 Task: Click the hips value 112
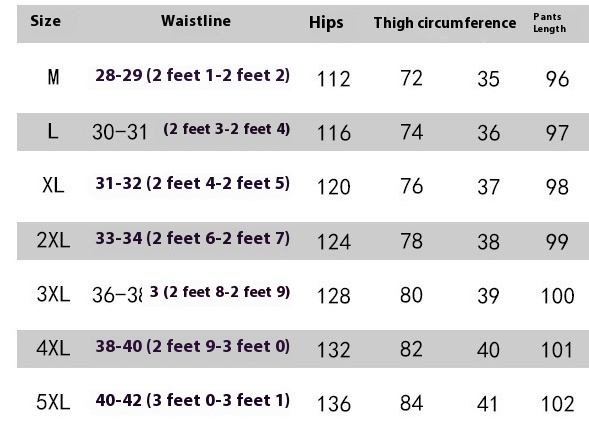coord(334,79)
